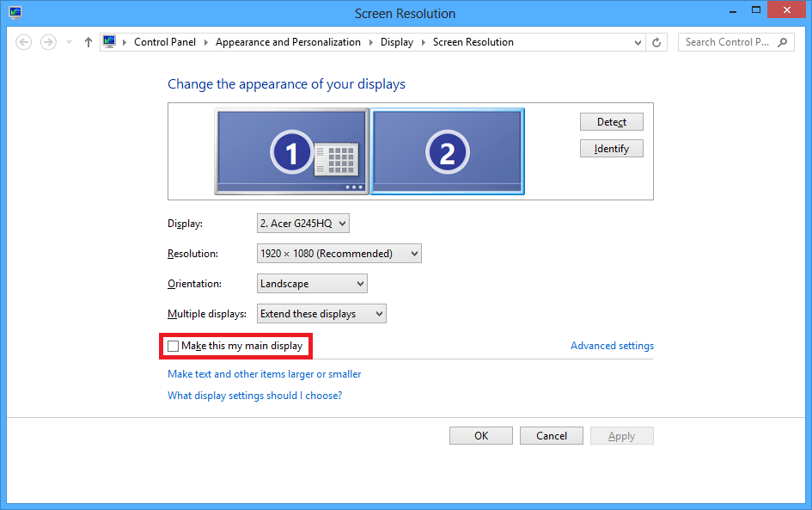Click the refresh icon in address bar
The width and height of the screenshot is (812, 510).
[x=657, y=42]
